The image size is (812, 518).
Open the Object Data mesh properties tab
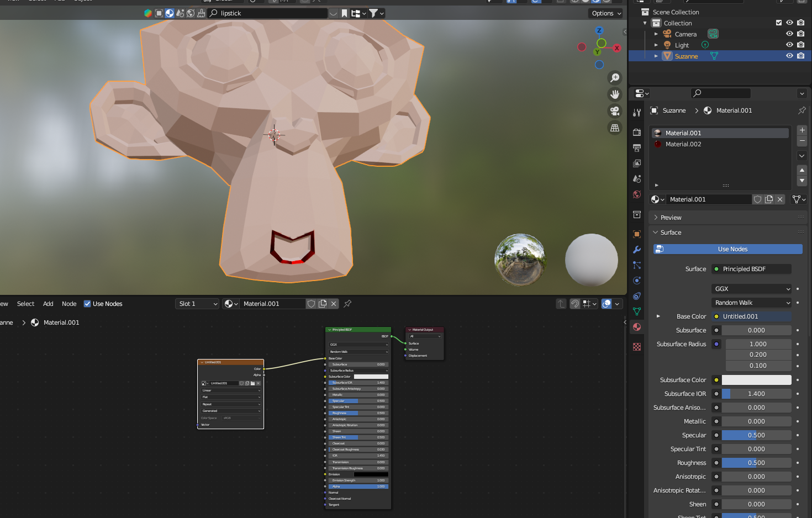pyautogui.click(x=637, y=311)
